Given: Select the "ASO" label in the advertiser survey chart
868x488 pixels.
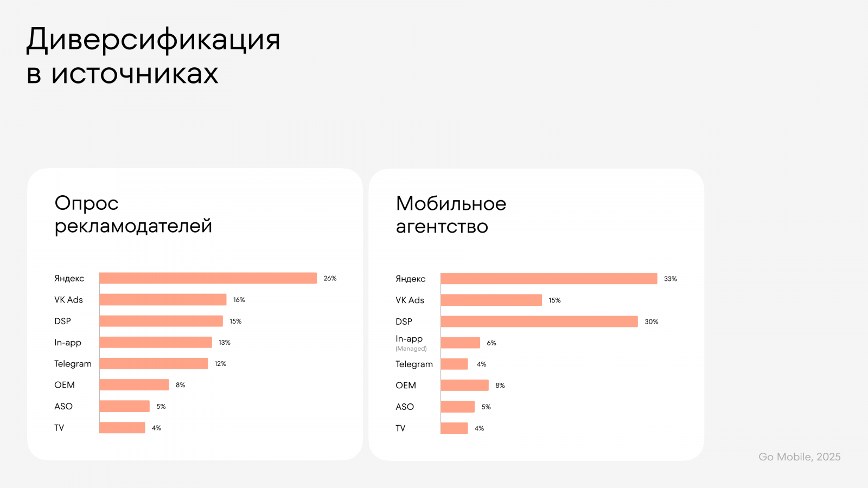Looking at the screenshot, I should coord(63,407).
